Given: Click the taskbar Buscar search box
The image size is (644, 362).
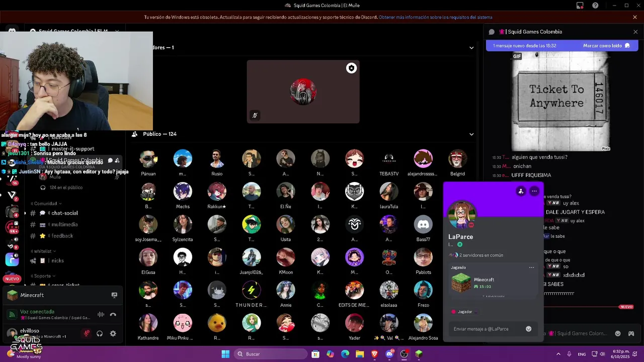Looking at the screenshot, I should point(271,354).
